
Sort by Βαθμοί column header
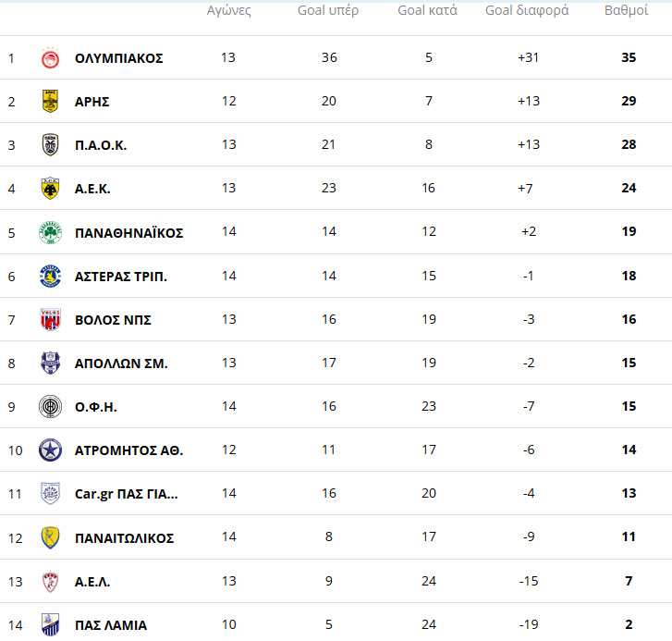(626, 10)
